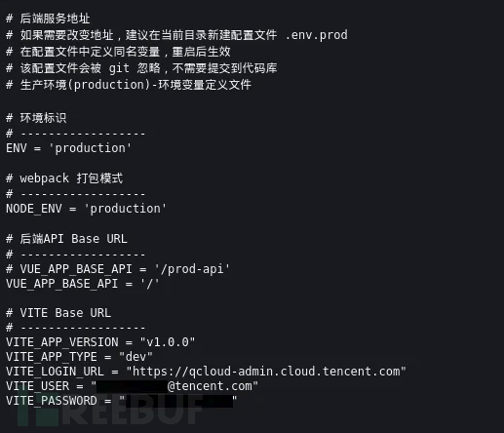
Task: Click the VITE_APP_VERSION "v1.0.0" value
Action: pos(168,342)
